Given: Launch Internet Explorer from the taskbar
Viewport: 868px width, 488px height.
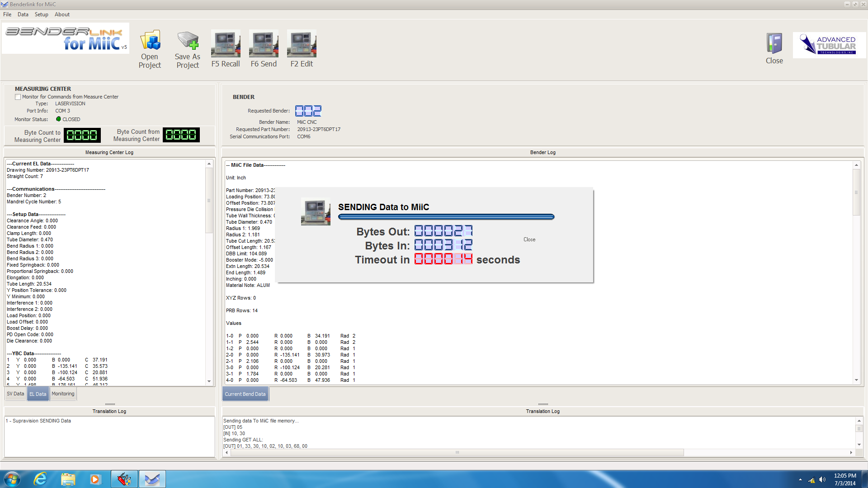Looking at the screenshot, I should click(x=40, y=479).
